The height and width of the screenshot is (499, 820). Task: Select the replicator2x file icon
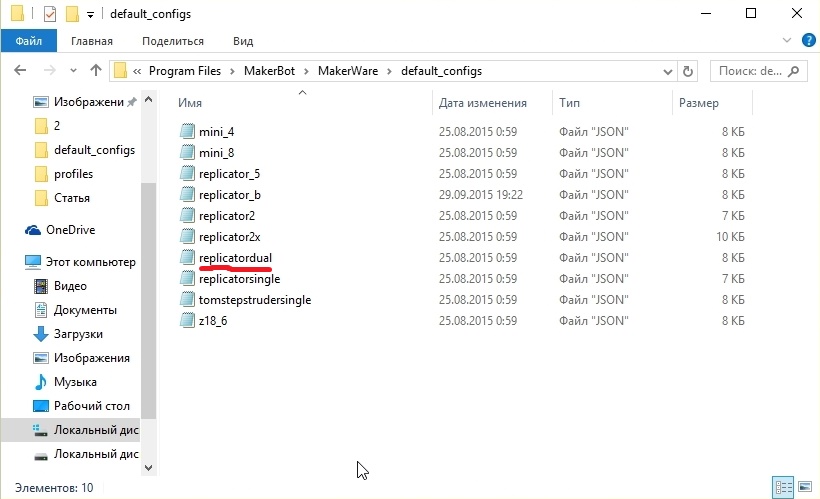tap(187, 236)
